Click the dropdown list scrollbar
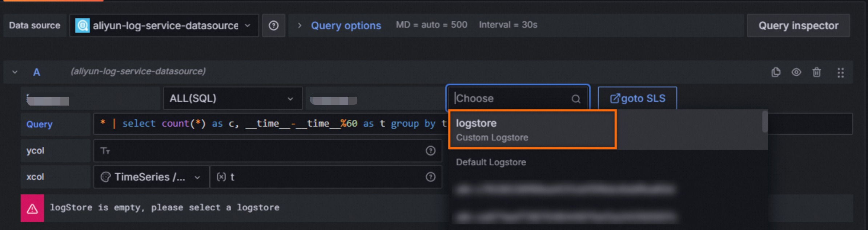 pyautogui.click(x=765, y=122)
